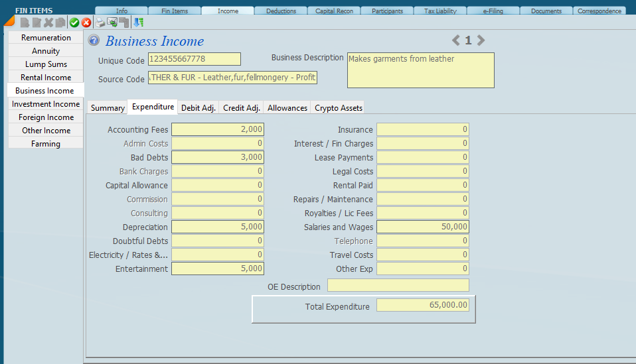Screen dimensions: 636x364
Task: Click the printer icon in toolbar
Action: [x=100, y=22]
